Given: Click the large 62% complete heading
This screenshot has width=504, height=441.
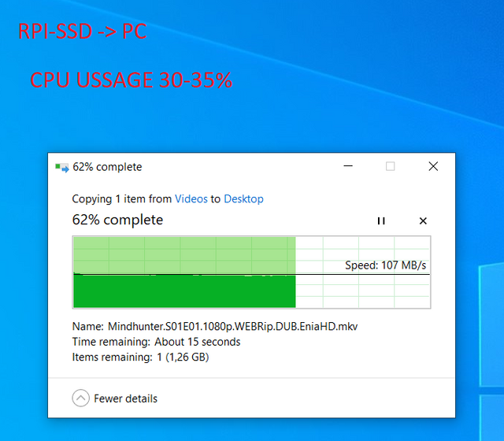Looking at the screenshot, I should (117, 220).
